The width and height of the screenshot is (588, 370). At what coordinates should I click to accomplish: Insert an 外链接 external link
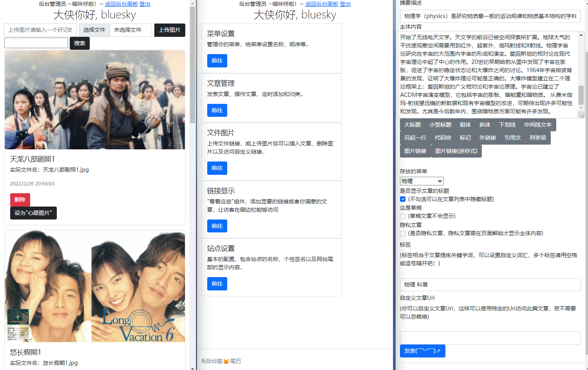pos(488,138)
